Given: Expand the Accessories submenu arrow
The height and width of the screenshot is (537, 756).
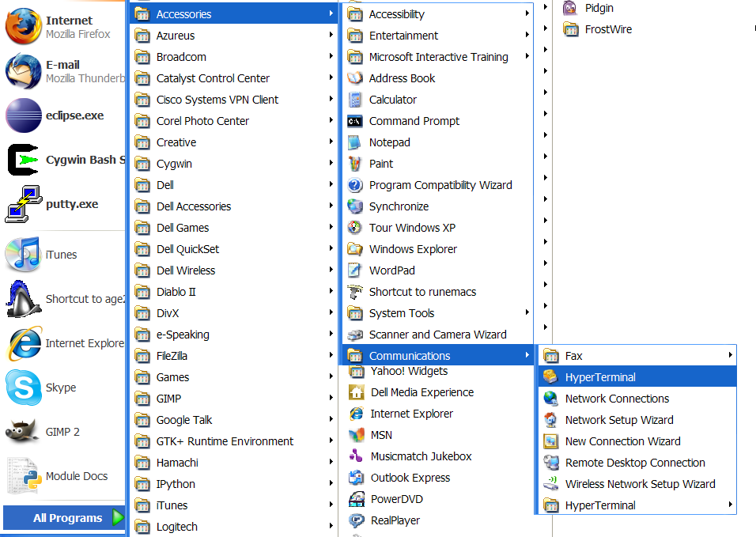Looking at the screenshot, I should (331, 13).
